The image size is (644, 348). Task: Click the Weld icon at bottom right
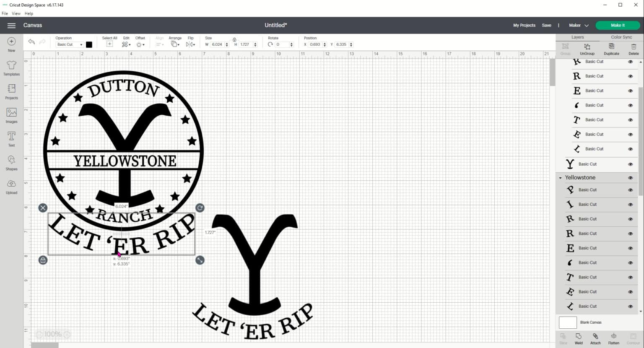pos(579,338)
